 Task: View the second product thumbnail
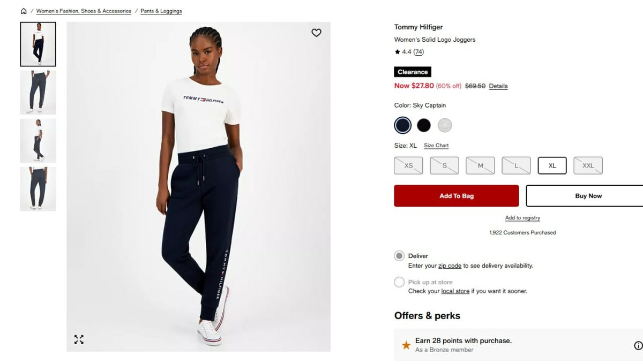(38, 93)
